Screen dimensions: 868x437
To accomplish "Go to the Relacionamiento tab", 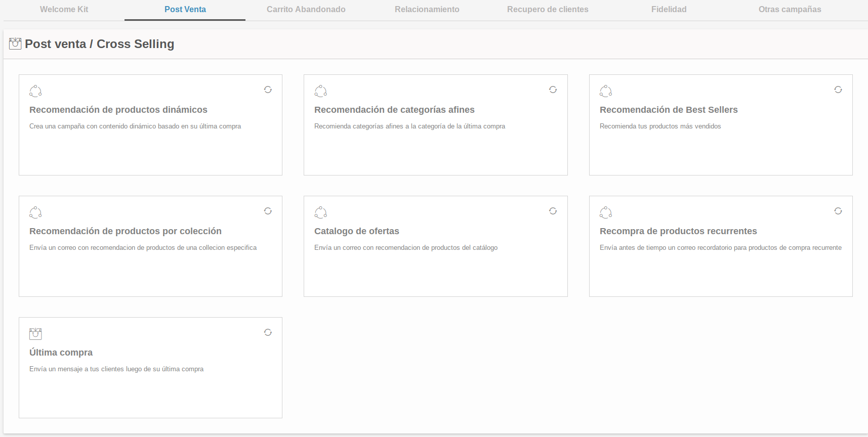I will [x=427, y=10].
